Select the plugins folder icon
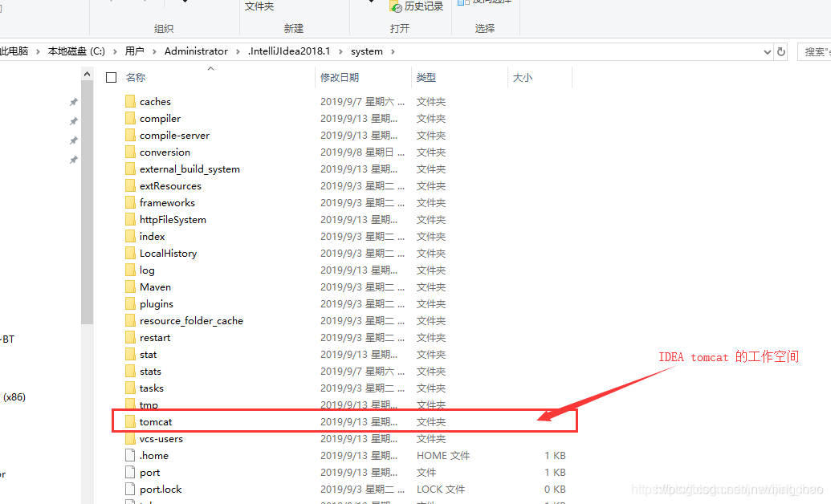831x504 pixels. (130, 303)
